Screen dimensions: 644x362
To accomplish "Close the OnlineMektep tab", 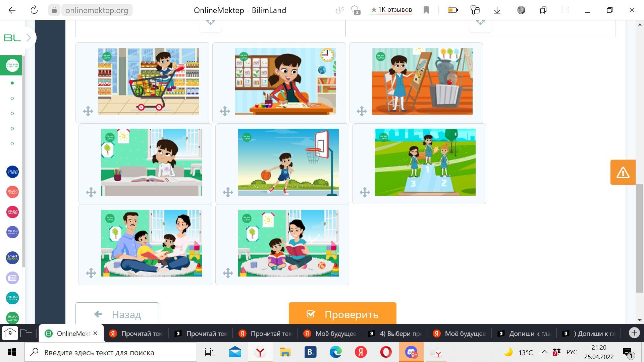I will [x=95, y=333].
